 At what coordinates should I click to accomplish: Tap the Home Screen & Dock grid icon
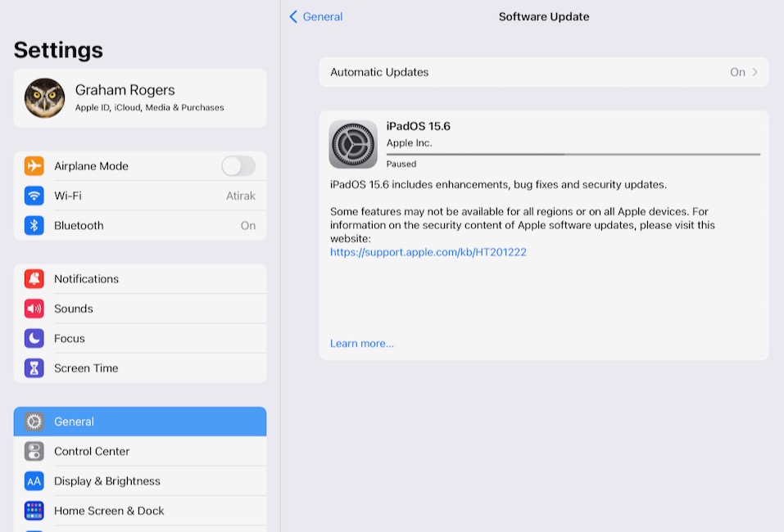coord(34,511)
